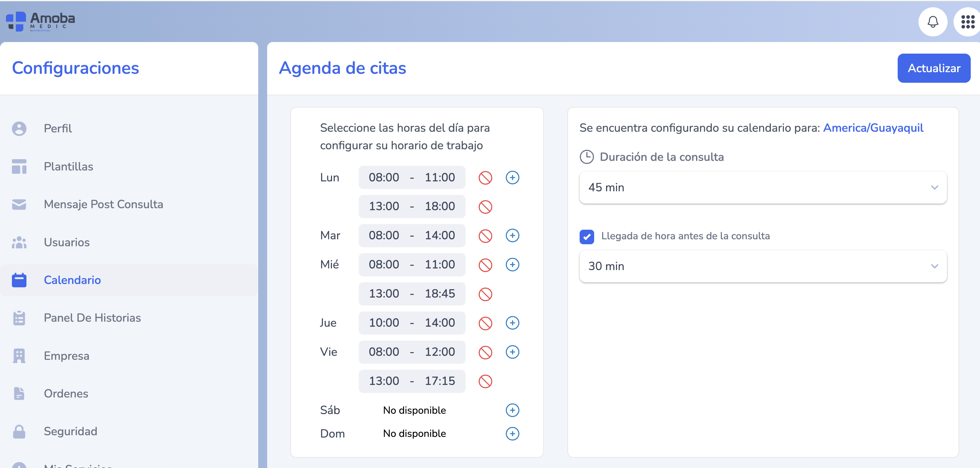Disable Llegada de hora antes checkbox
Image resolution: width=980 pixels, height=468 pixels.
click(587, 236)
